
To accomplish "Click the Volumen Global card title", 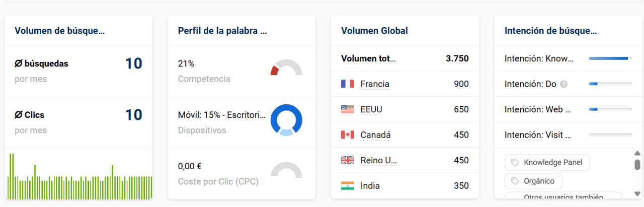I will tap(374, 31).
